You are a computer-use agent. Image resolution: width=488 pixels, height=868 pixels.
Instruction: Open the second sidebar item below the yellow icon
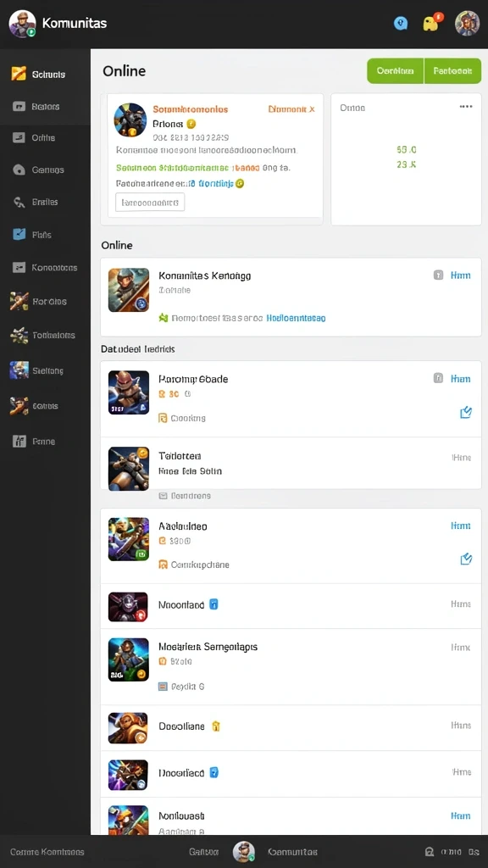45,106
